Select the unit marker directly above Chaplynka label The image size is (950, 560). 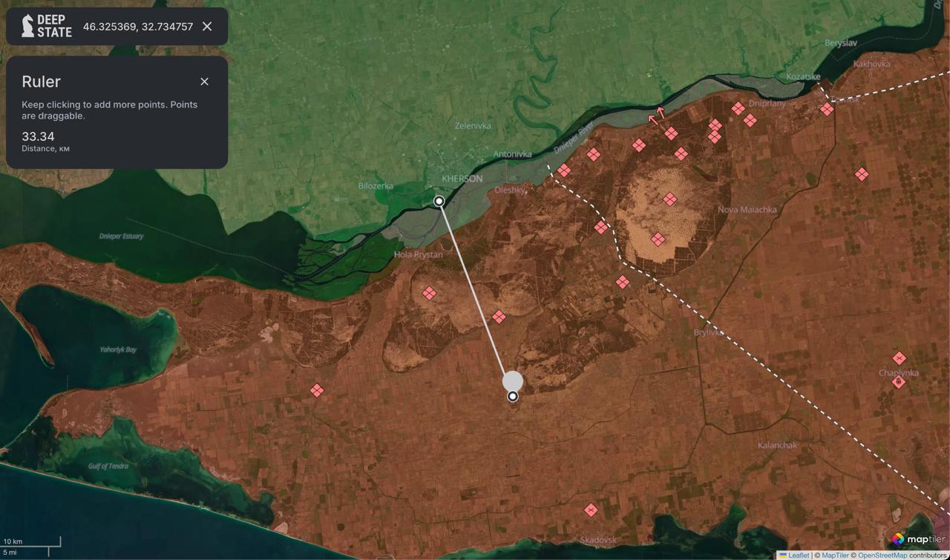pos(900,358)
